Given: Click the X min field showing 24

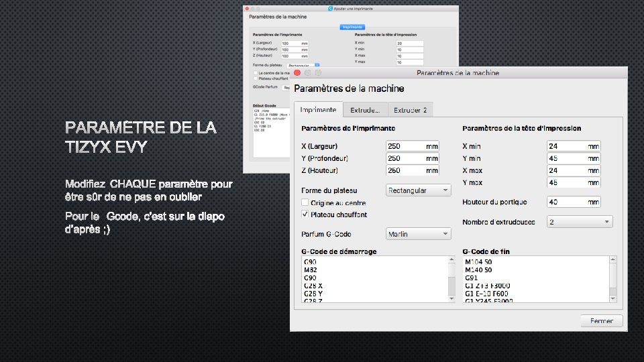Looking at the screenshot, I should pos(574,146).
